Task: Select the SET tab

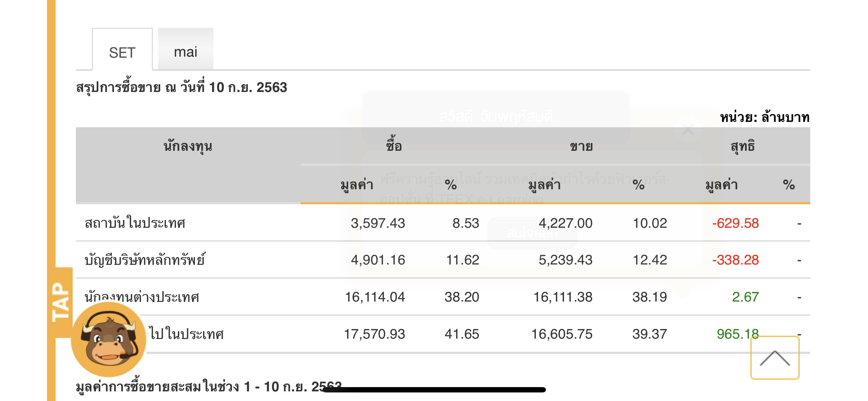Action: (122, 50)
